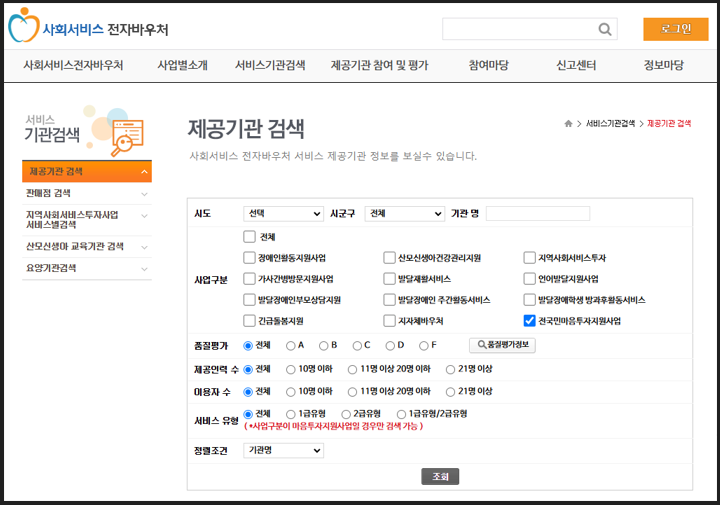
Task: Click the home icon in breadcrumb
Action: (568, 123)
